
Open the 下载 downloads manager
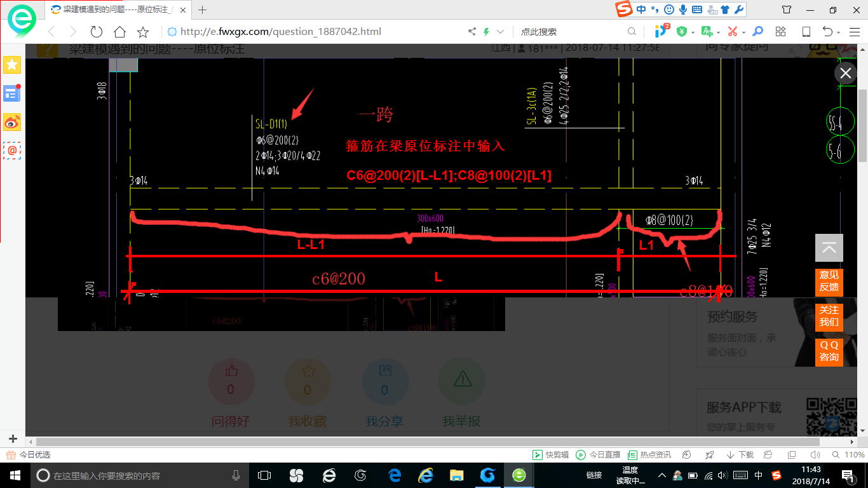(740, 455)
